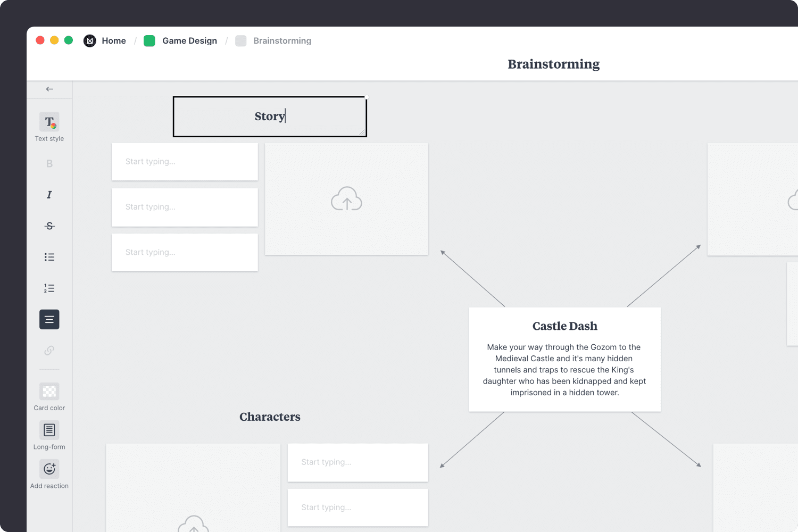Screen dimensions: 798x532
Task: Select the Text style tool
Action: [x=49, y=122]
